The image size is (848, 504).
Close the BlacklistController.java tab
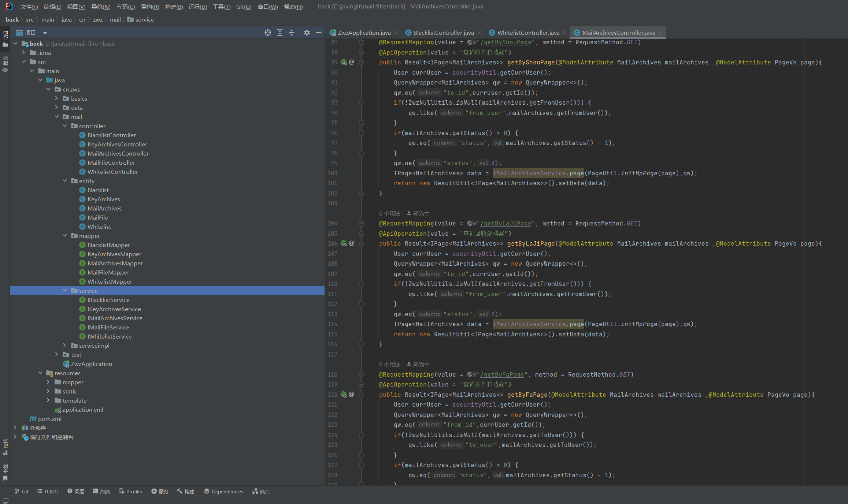(479, 33)
